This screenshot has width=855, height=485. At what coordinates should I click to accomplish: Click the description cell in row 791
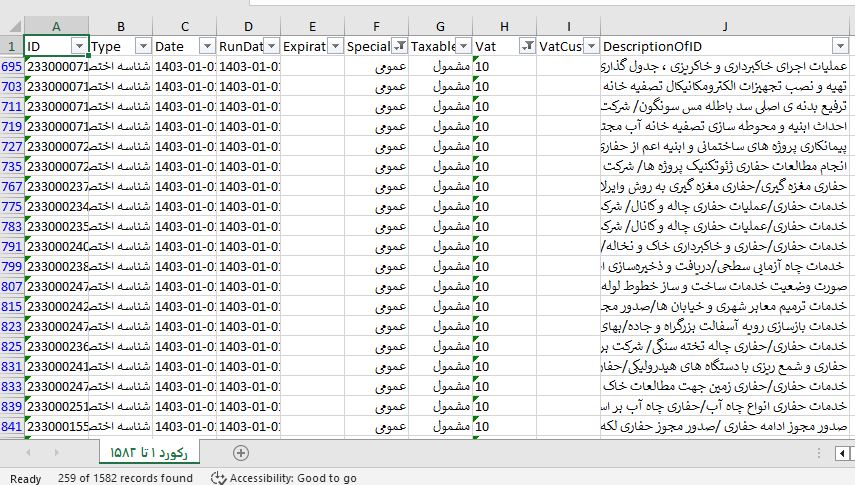(x=725, y=247)
